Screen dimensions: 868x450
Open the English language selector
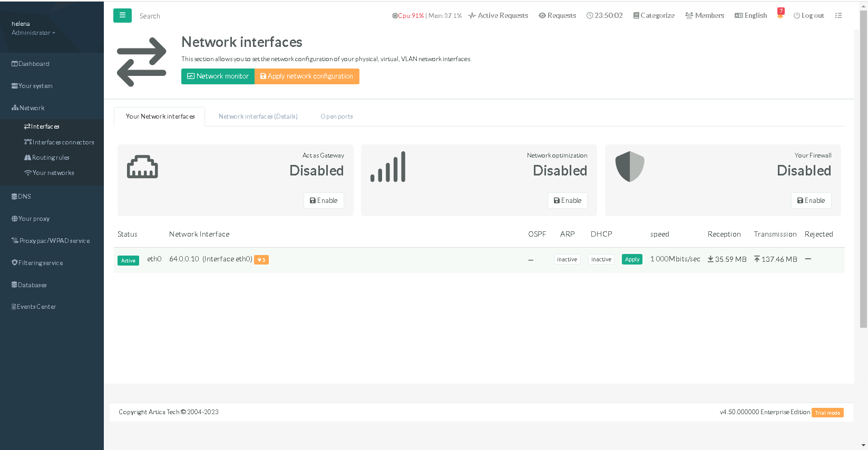click(x=750, y=16)
